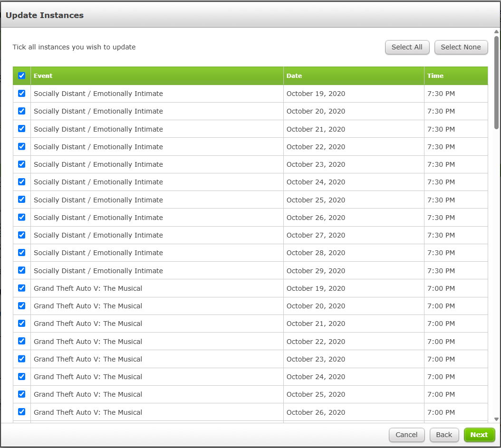Uncheck the header select-all checkbox
Screen dimensions: 501x448
coord(21,76)
